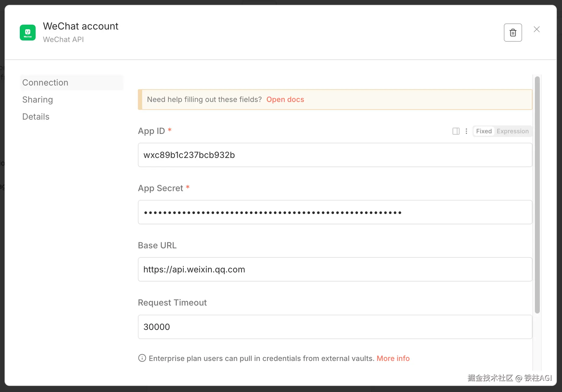
Task: Click the More info link
Action: point(393,358)
